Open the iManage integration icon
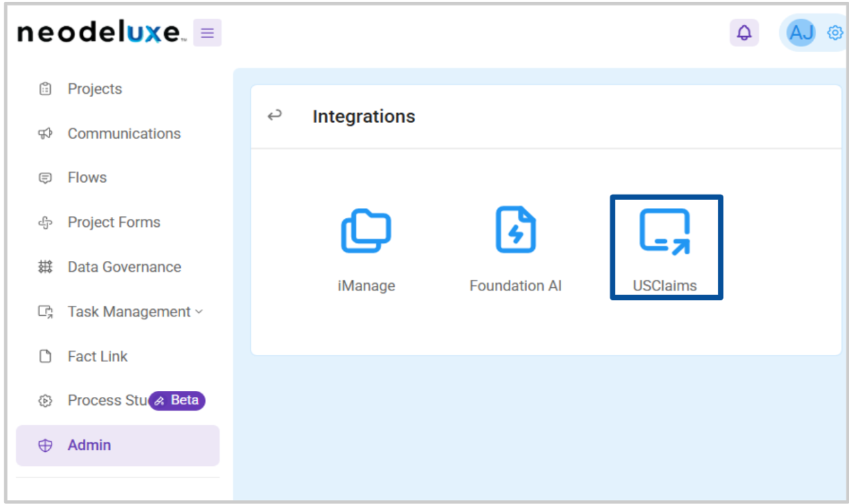This screenshot has height=504, width=849. [366, 231]
